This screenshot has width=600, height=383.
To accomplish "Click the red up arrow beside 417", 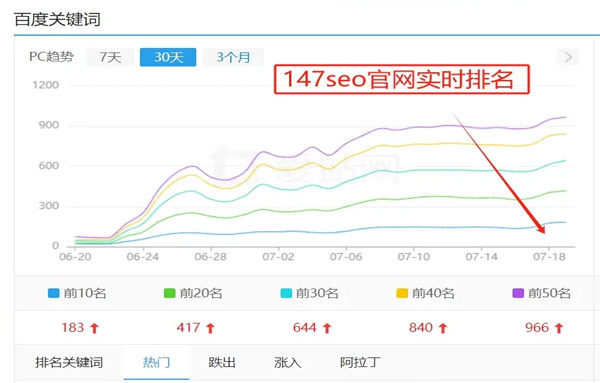I will (210, 328).
